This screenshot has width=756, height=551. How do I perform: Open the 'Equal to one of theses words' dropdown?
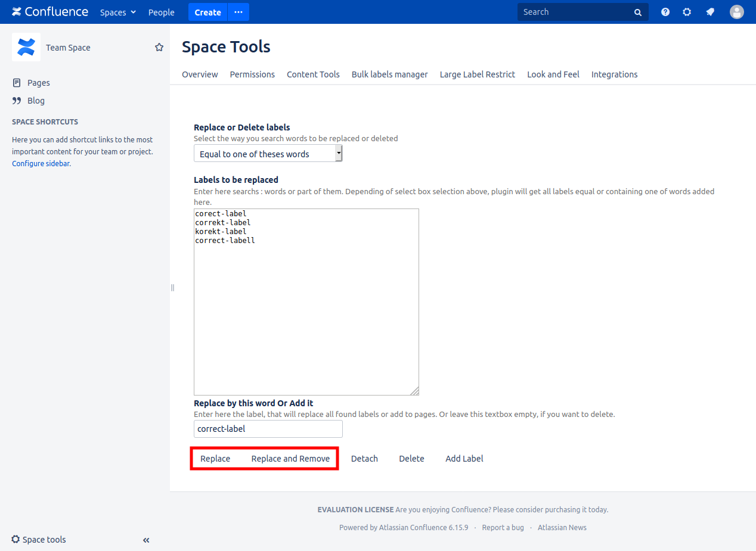268,154
